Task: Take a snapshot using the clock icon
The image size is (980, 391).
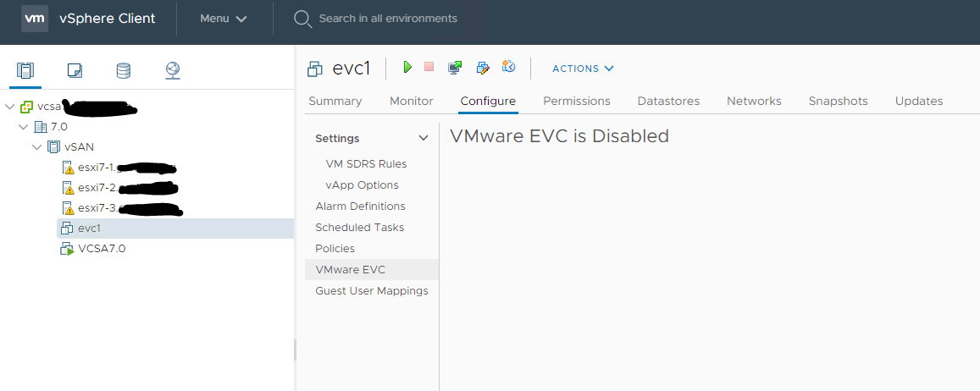Action: pos(509,68)
